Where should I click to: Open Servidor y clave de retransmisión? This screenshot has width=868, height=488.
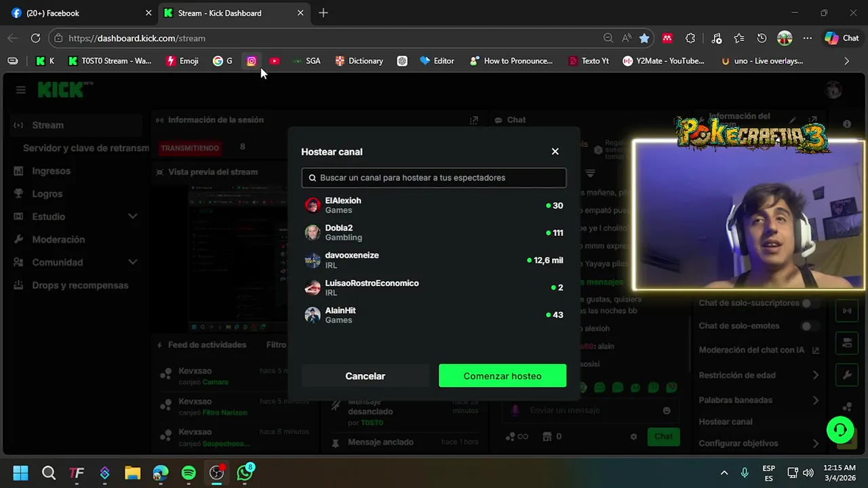click(x=85, y=148)
